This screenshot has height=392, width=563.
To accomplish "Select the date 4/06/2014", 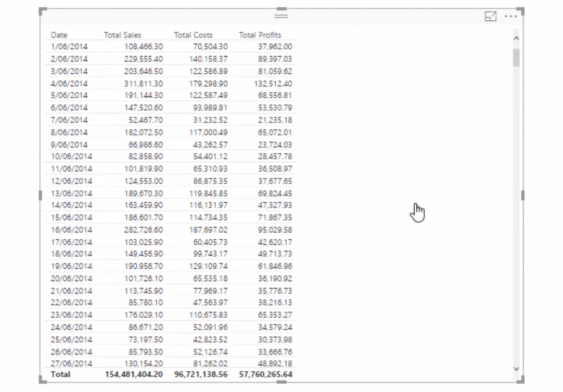I will (69, 84).
